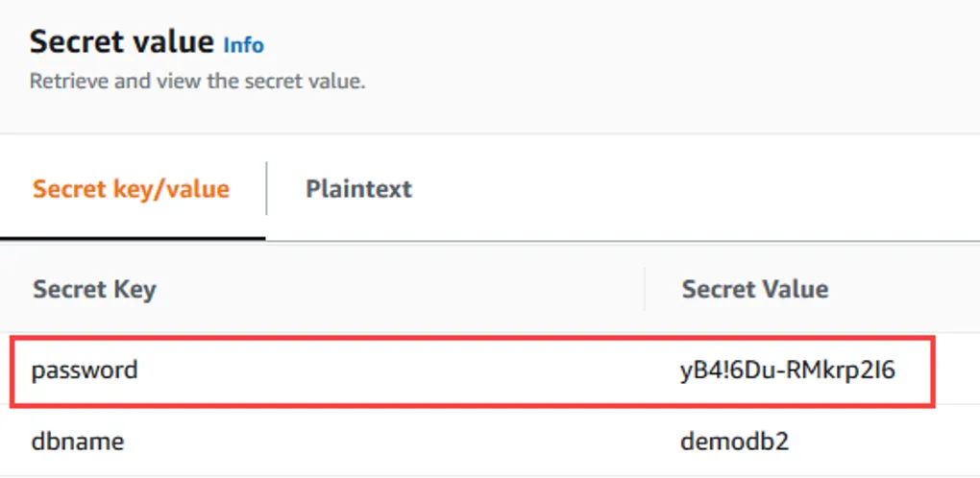Click the password value yB4!6Du-RMkrp2I6
This screenshot has height=478, width=980.
coord(788,370)
